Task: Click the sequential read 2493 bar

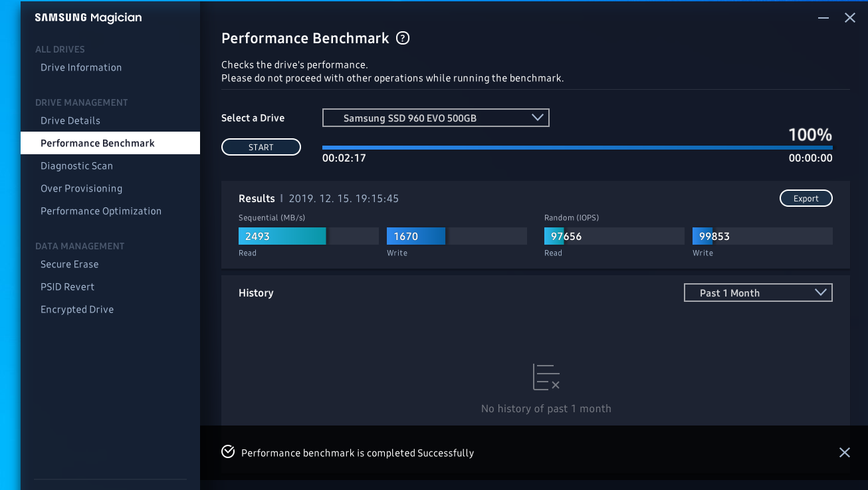Action: coord(308,236)
